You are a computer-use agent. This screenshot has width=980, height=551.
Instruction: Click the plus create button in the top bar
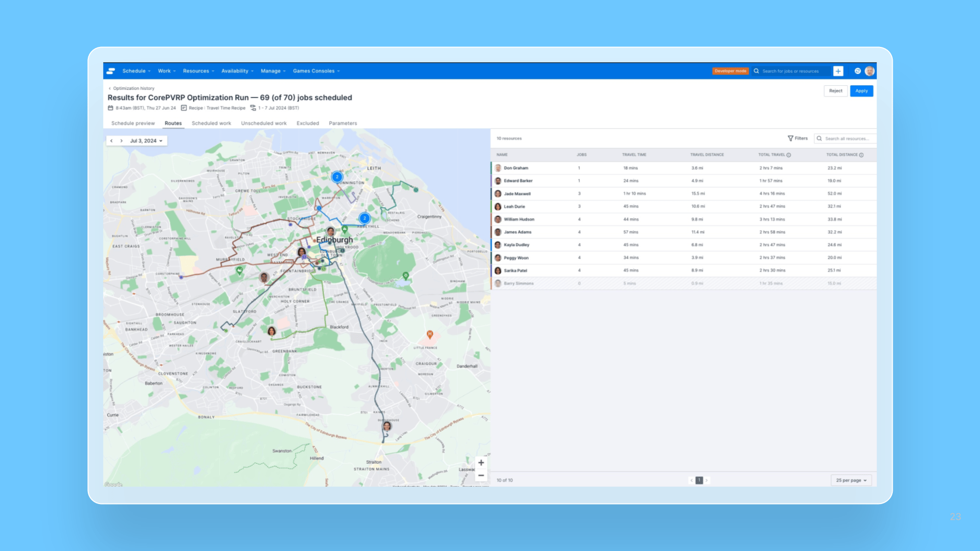tap(838, 71)
